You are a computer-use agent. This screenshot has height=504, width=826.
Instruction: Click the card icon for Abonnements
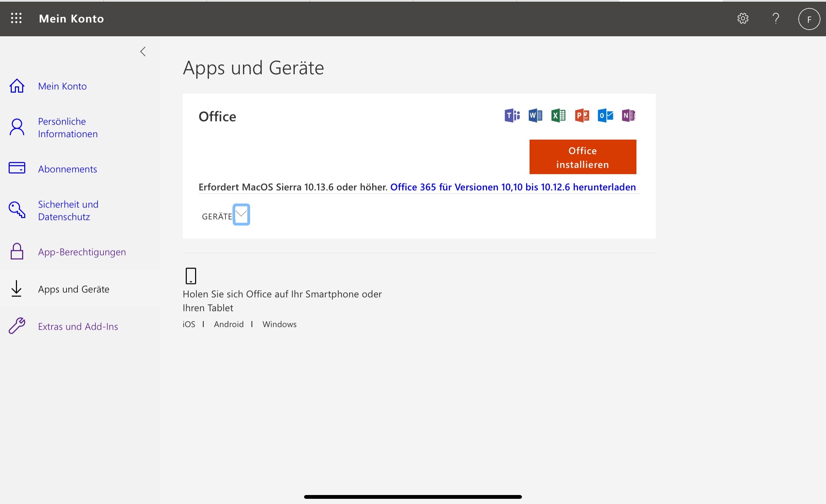tap(17, 168)
